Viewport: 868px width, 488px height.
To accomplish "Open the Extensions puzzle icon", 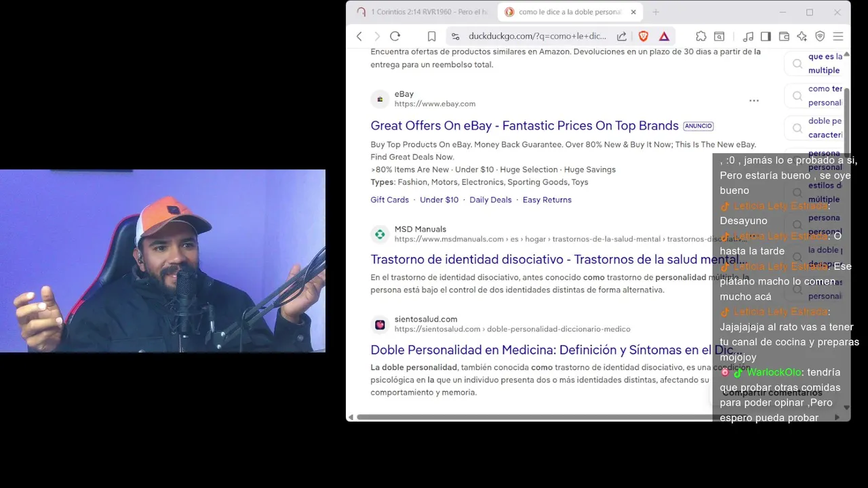I will coord(701,36).
